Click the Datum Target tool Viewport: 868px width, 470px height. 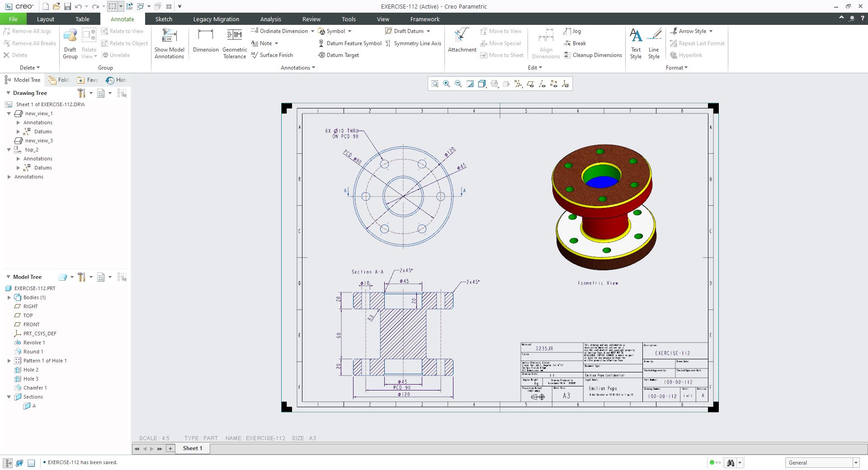[x=339, y=55]
